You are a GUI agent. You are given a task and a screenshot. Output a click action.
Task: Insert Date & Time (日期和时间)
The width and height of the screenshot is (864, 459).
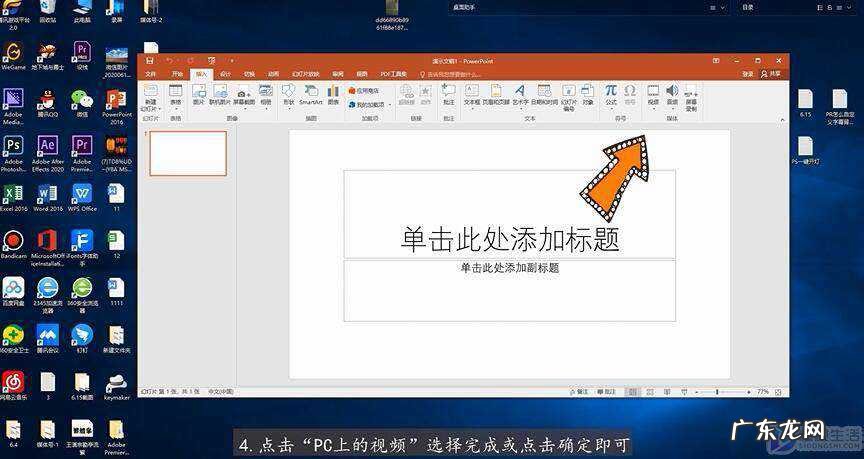pyautogui.click(x=544, y=95)
